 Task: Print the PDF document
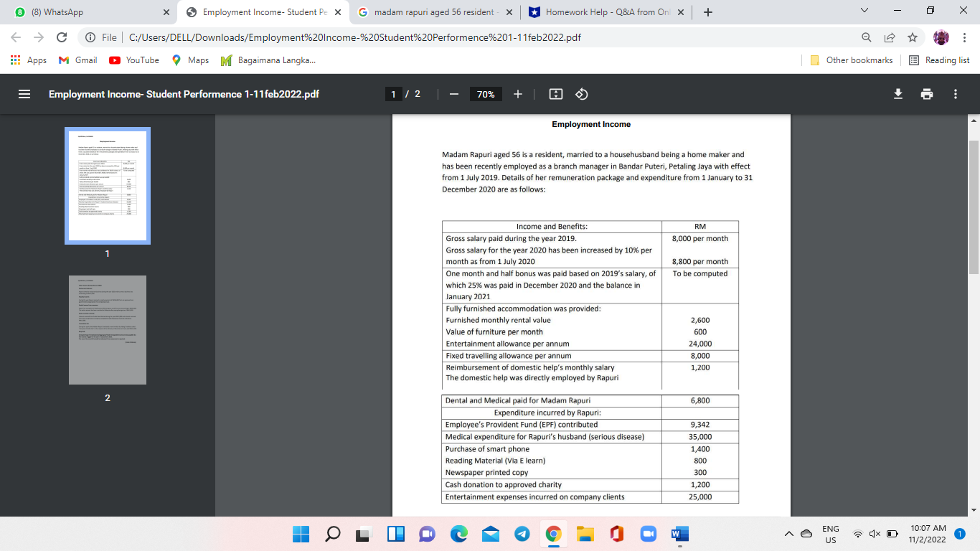[927, 93]
